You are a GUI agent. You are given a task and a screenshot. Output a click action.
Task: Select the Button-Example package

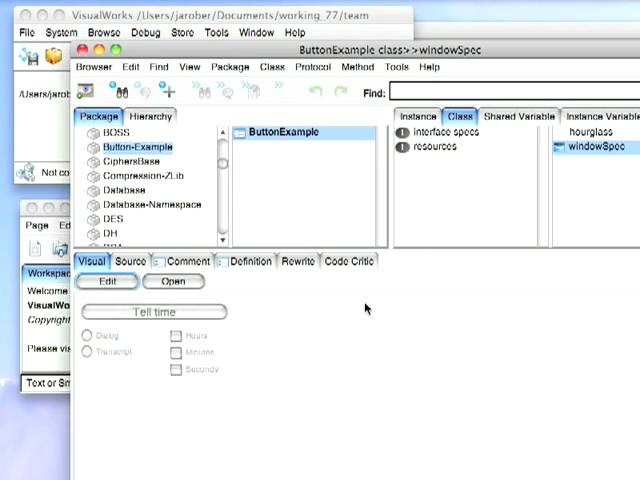tap(138, 147)
